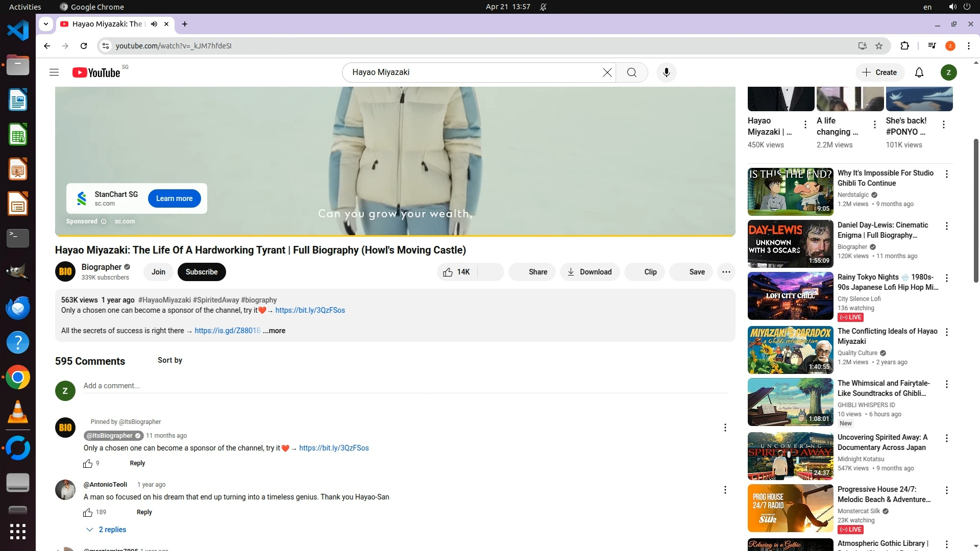Open the notifications bell

[x=919, y=72]
